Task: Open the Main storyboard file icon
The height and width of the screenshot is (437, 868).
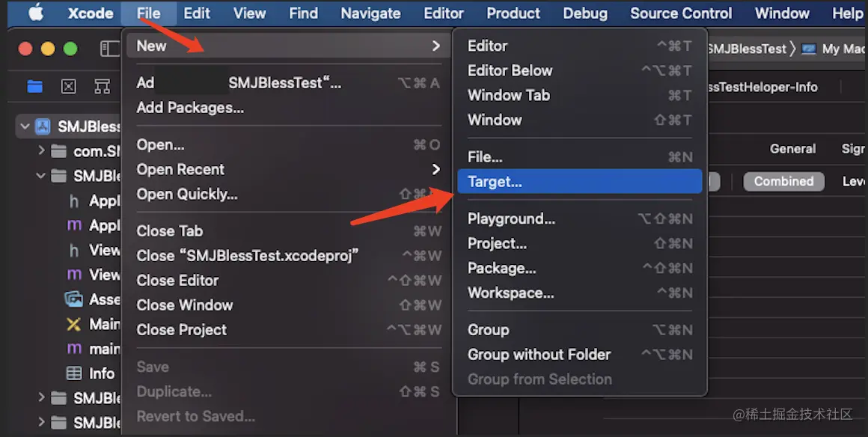Action: [73, 324]
